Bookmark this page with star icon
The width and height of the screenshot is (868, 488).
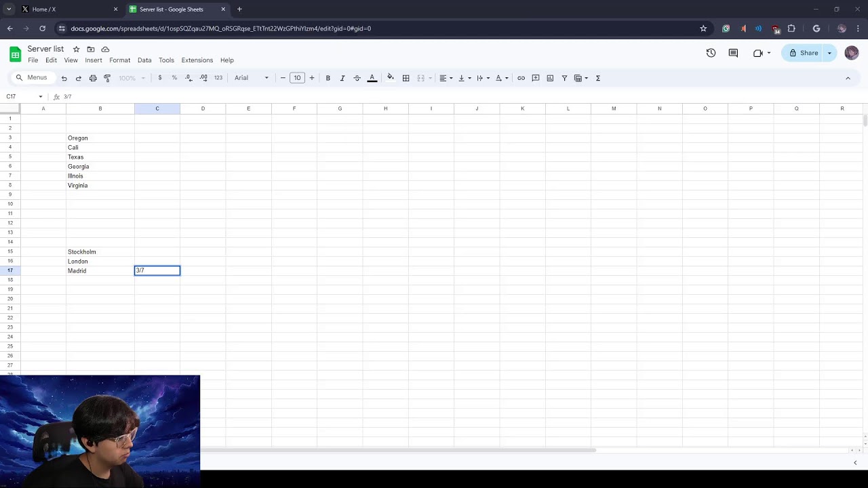(x=703, y=28)
